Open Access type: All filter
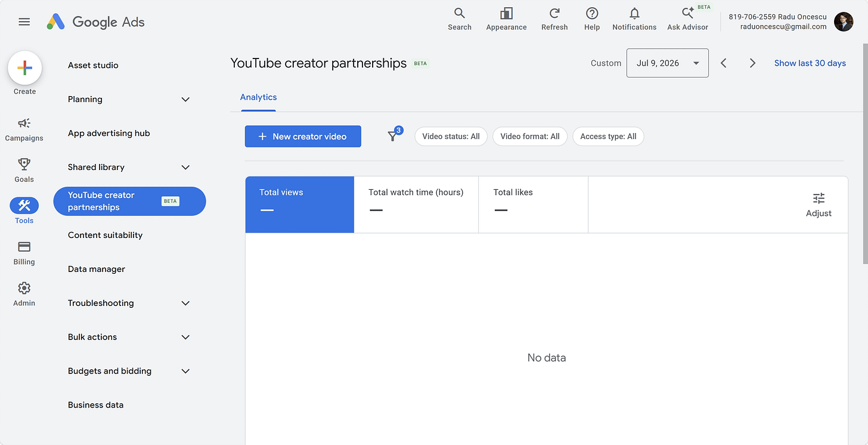The width and height of the screenshot is (868, 445). (x=608, y=137)
